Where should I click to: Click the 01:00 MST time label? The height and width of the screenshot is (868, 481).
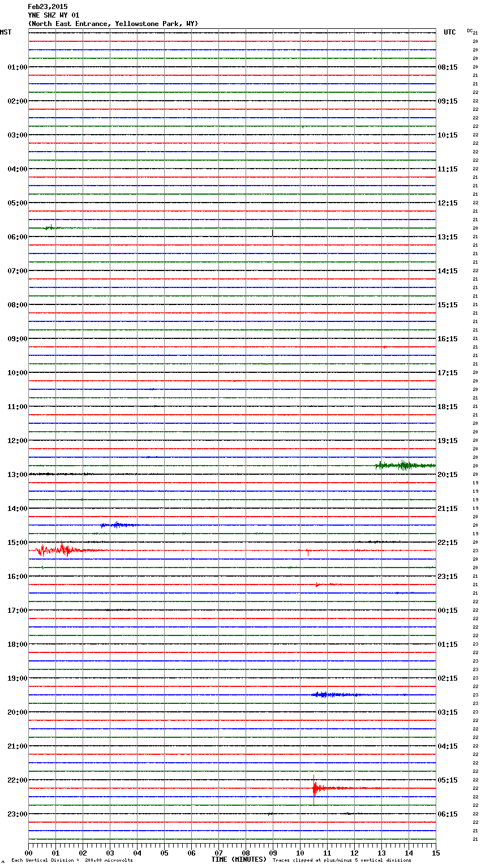[x=18, y=67]
